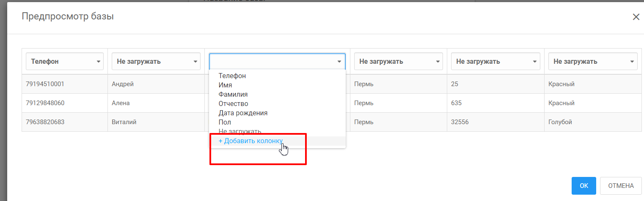Click the value 25
This screenshot has width=644, height=201.
tap(455, 84)
